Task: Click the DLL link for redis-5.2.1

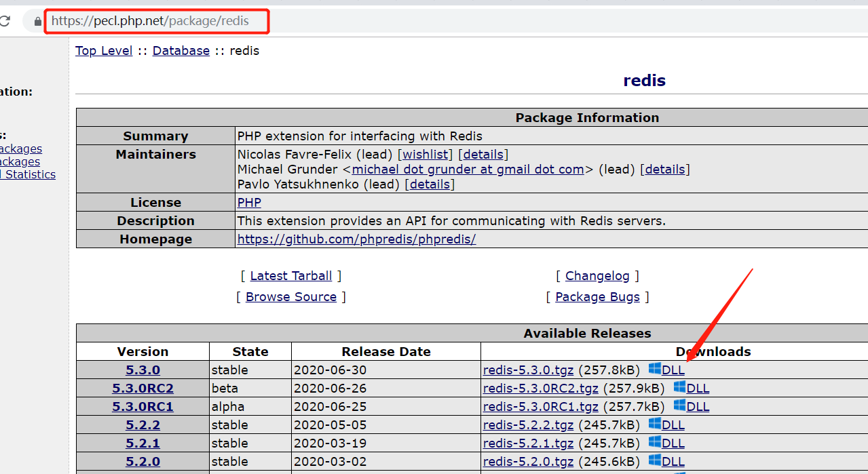Action: tap(673, 443)
